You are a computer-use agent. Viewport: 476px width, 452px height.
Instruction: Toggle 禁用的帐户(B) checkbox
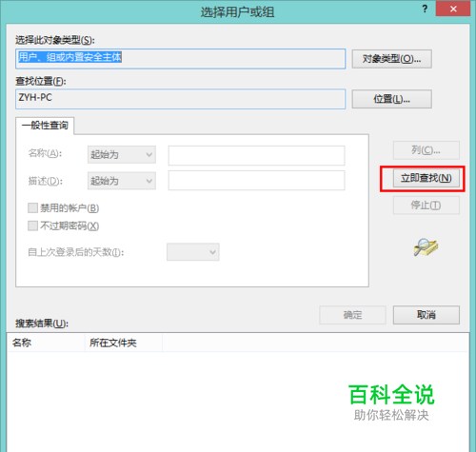(x=32, y=208)
